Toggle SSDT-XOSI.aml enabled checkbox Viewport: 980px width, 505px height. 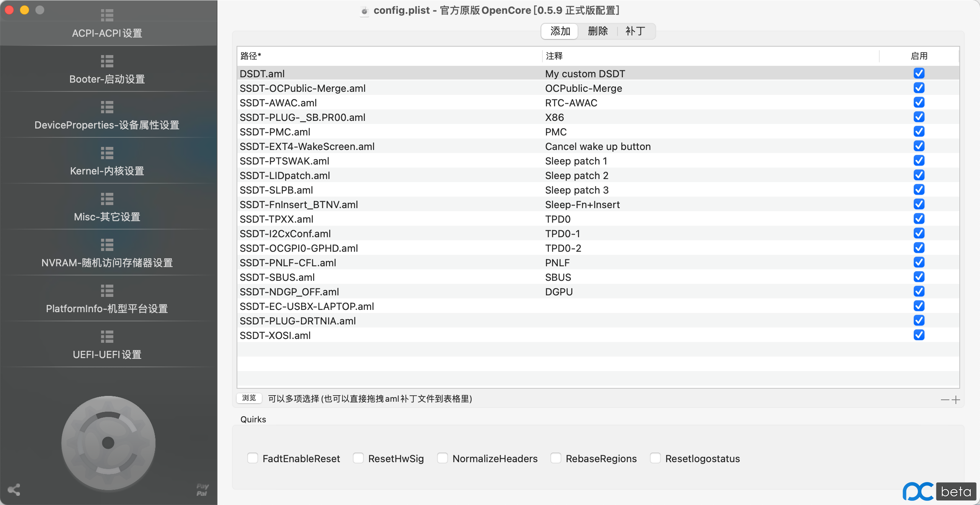coord(919,335)
